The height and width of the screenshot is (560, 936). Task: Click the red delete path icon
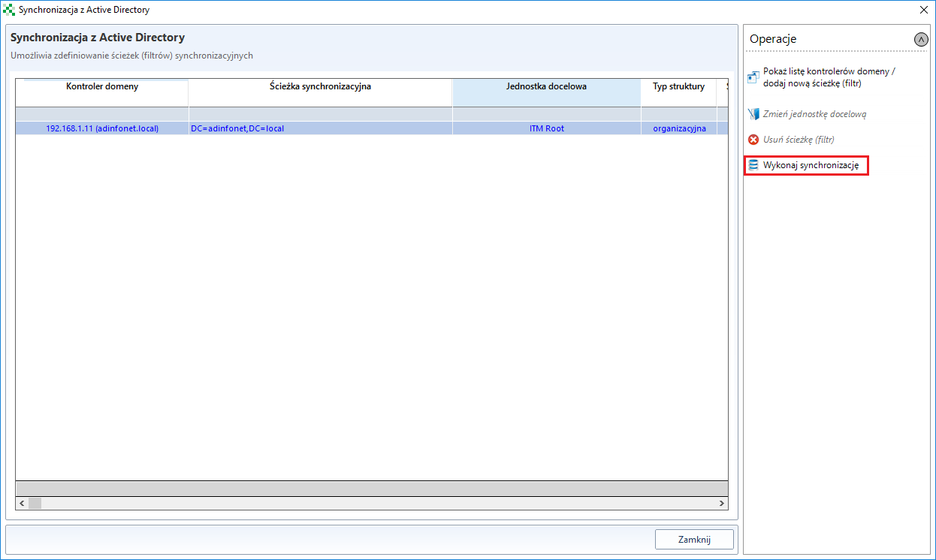coord(753,140)
